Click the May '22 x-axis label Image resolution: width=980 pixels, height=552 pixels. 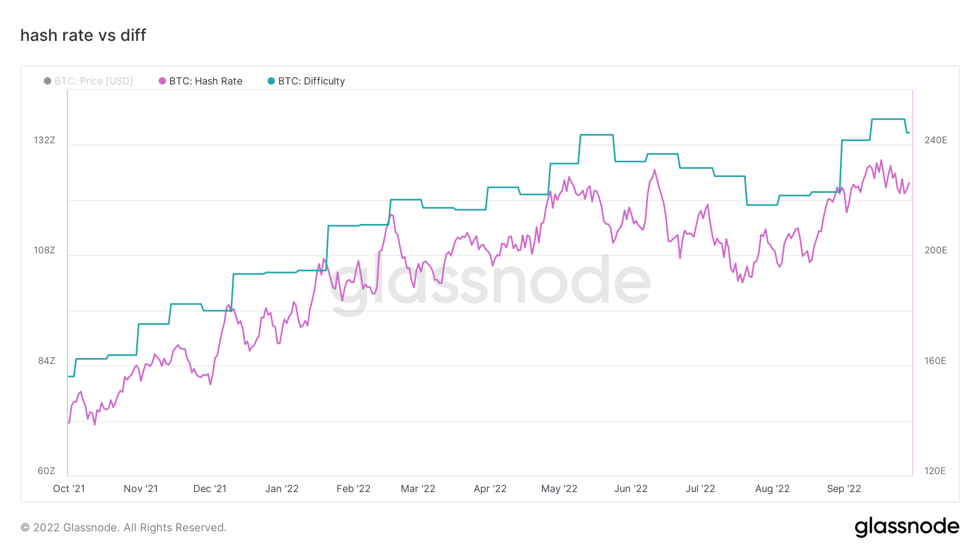point(559,489)
